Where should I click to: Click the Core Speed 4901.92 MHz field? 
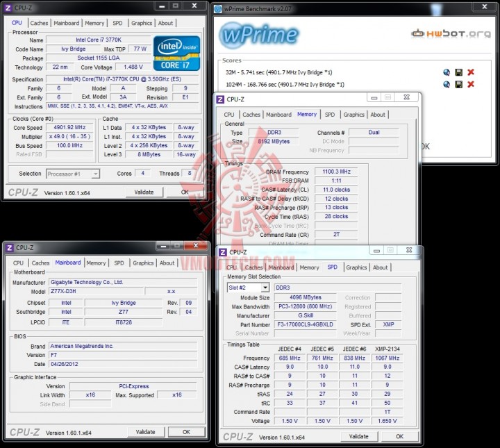(x=70, y=127)
